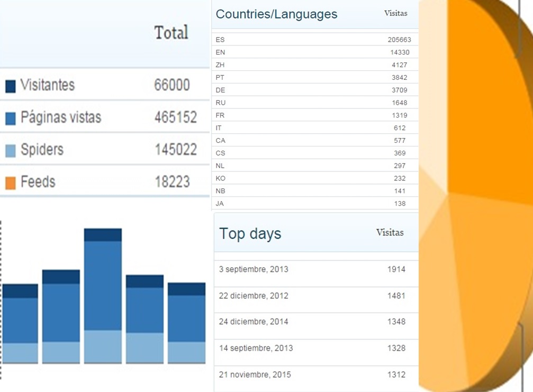Screen dimensions: 533x392
Task: Click the orange Feeds legend swatch
Action: 10,183
